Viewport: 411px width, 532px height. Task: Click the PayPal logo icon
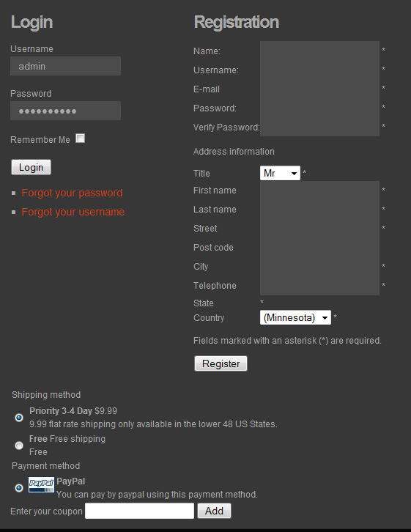click(41, 484)
